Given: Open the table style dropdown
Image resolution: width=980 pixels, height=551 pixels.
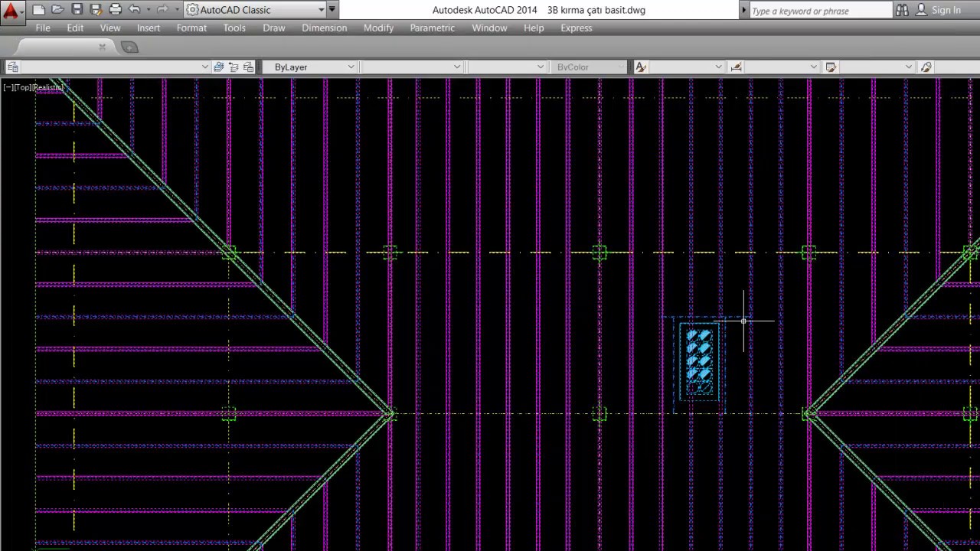Looking at the screenshot, I should 877,67.
